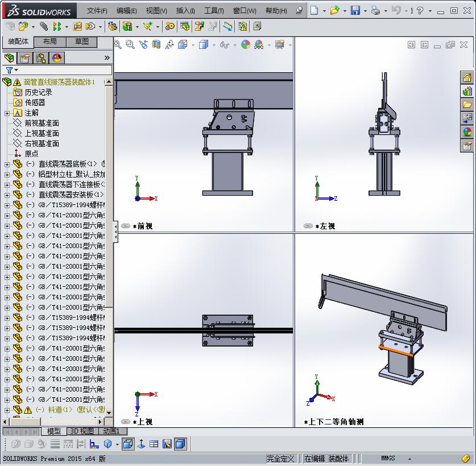Open the Design Library task pane
This screenshot has width=476, height=466.
467,92
